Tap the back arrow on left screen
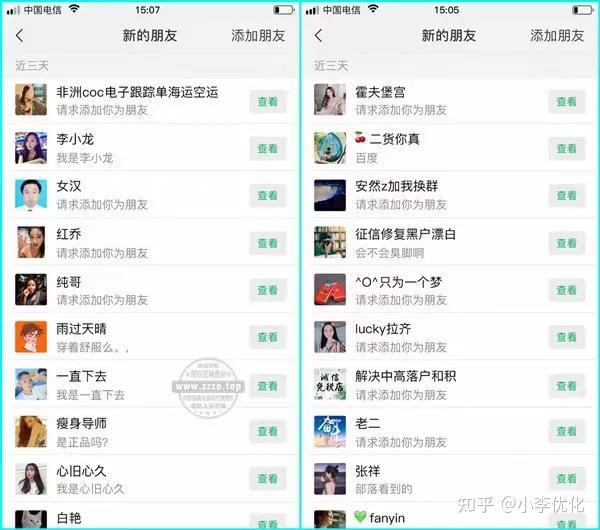This screenshot has height=530, width=600. click(20, 36)
